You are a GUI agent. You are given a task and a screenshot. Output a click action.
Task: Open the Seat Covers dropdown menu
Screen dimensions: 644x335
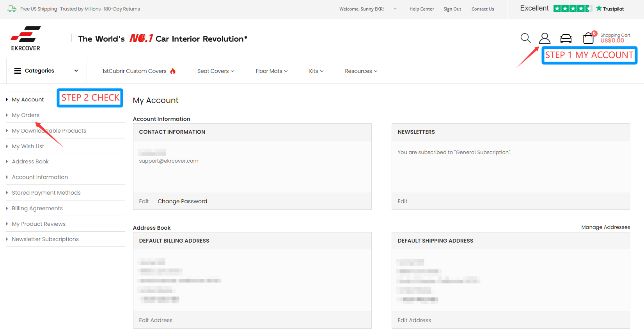(216, 71)
